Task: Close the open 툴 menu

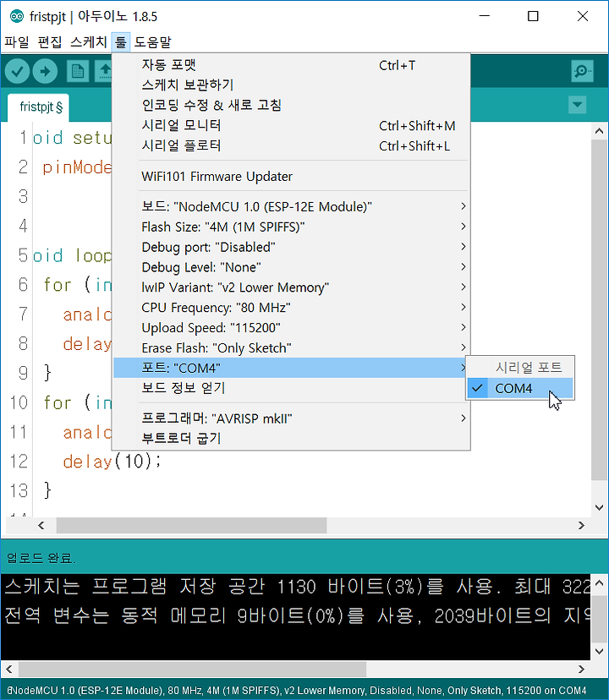Action: [x=121, y=42]
